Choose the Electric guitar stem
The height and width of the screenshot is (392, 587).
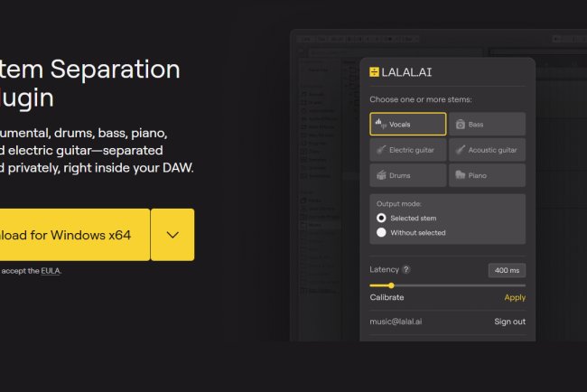pyautogui.click(x=407, y=150)
